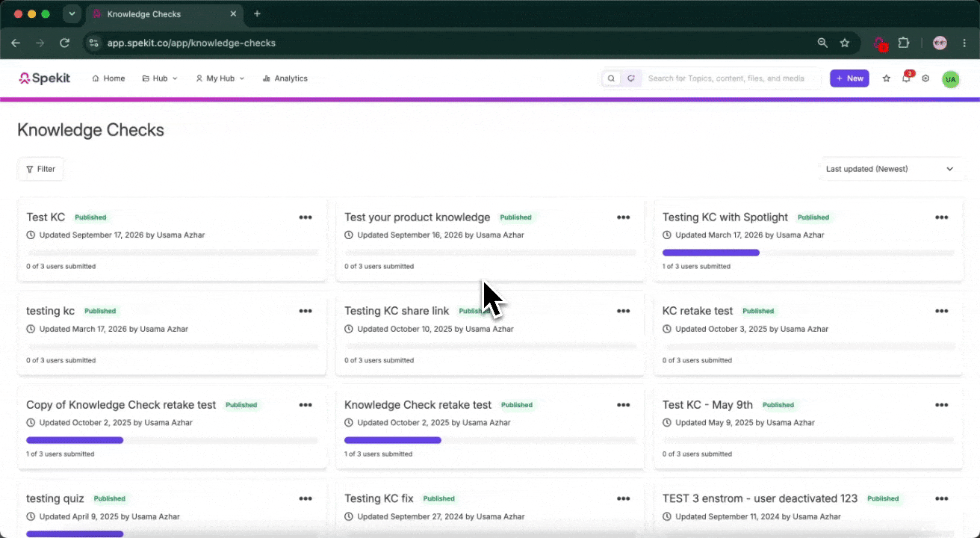
Task: Open a new browser tab
Action: [x=257, y=13]
